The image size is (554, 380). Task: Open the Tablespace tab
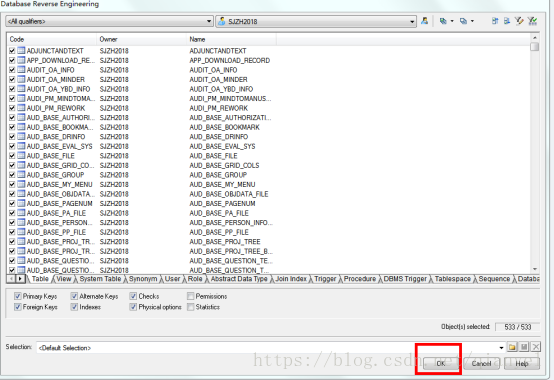453,279
